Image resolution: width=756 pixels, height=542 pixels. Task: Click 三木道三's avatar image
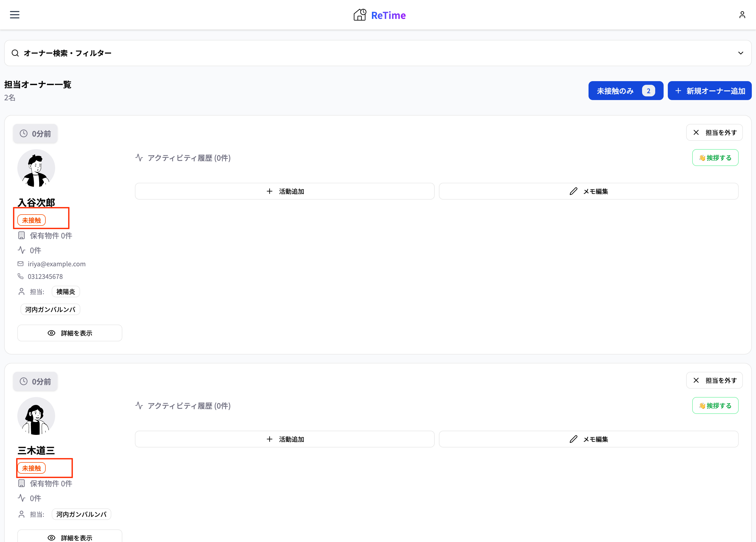click(x=36, y=416)
